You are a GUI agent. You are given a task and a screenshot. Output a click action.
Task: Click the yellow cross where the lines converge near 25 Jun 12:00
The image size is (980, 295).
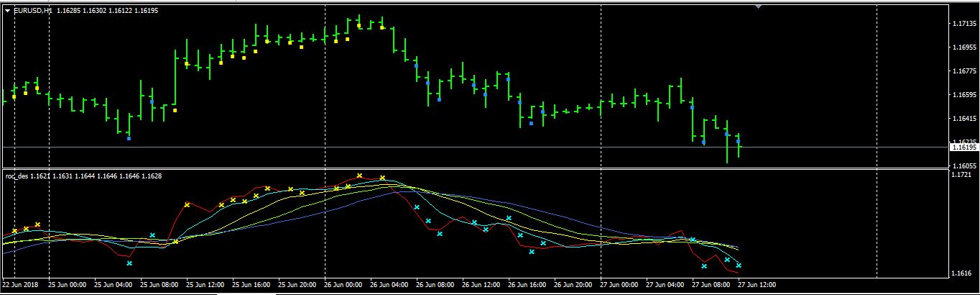pos(175,241)
